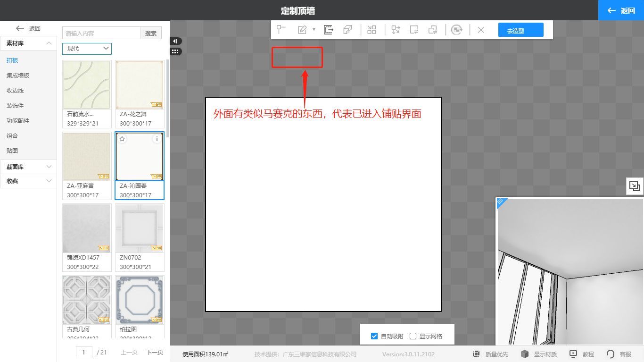Click the 3D cuboid toolbar icon
Image resolution: width=644 pixels, height=362 pixels.
tap(348, 30)
